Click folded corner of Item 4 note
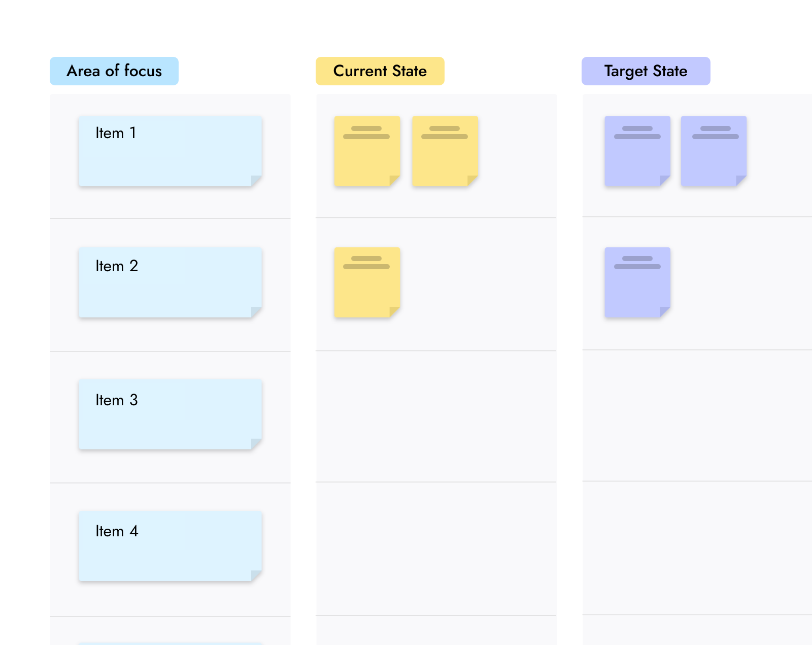The image size is (812, 645). (x=256, y=575)
